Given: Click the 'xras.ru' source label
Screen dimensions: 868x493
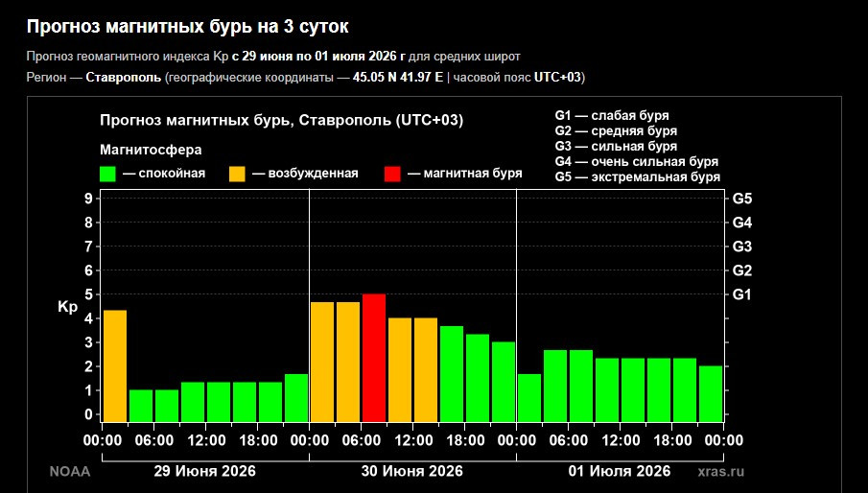Looking at the screenshot, I should 720,472.
